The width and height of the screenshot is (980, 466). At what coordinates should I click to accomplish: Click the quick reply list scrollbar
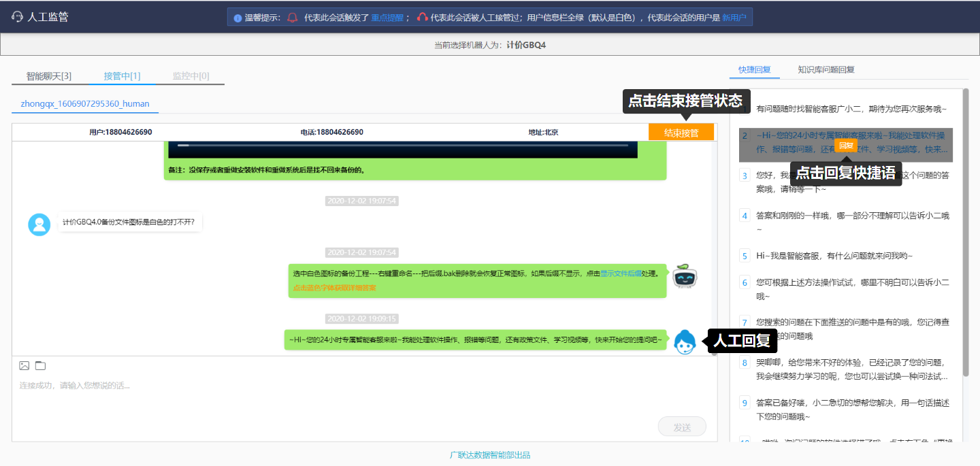(x=965, y=204)
